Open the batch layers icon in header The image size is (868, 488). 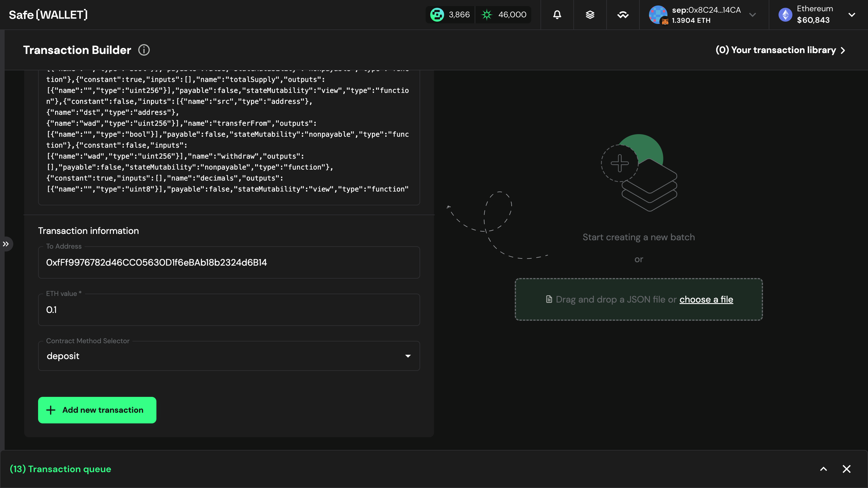(590, 14)
